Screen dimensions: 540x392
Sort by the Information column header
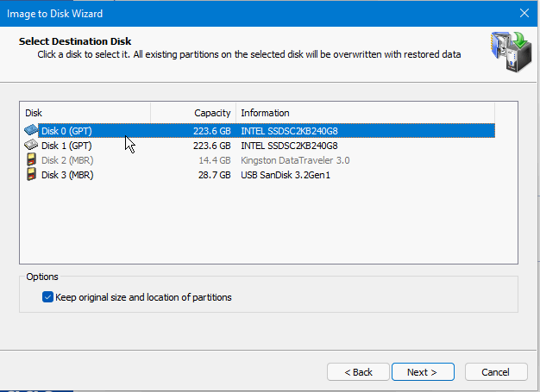tap(364, 113)
